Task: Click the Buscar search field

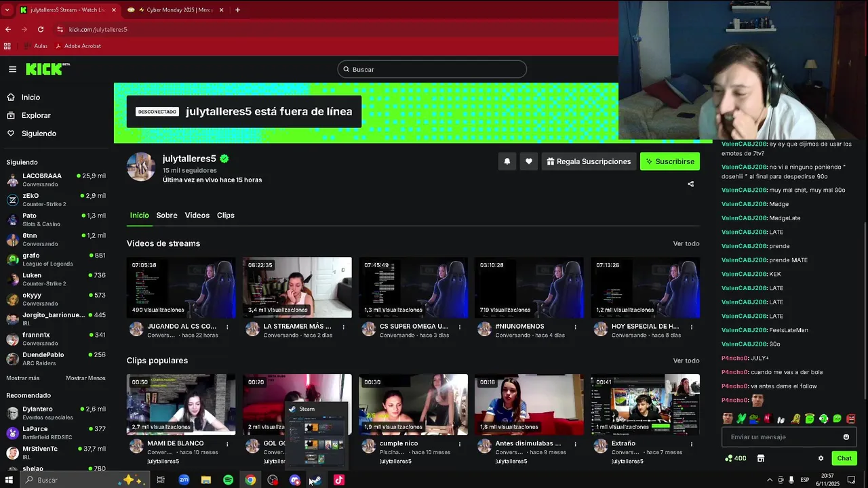Action: click(432, 69)
